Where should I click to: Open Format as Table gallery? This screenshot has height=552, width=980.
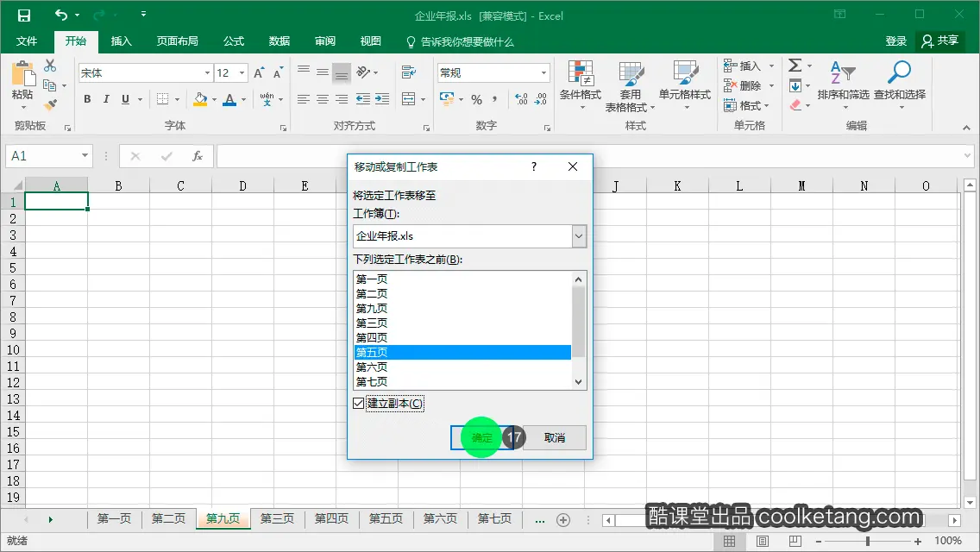(630, 86)
